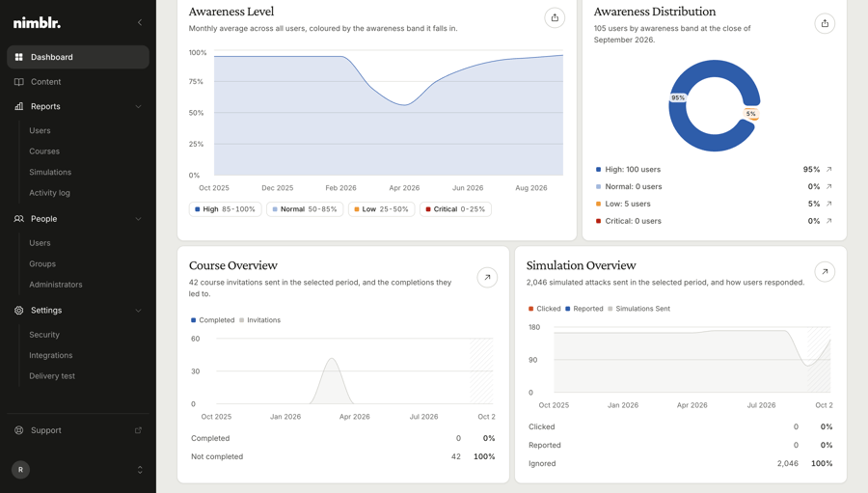Collapse the sidebar with the chevron
Viewport: 868px width, 493px height.
pyautogui.click(x=140, y=22)
